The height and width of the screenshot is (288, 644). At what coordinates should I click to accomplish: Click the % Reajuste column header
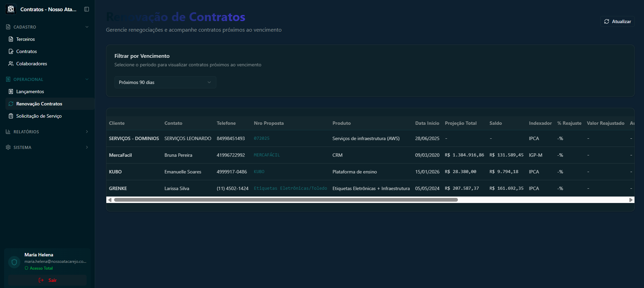[x=569, y=123]
